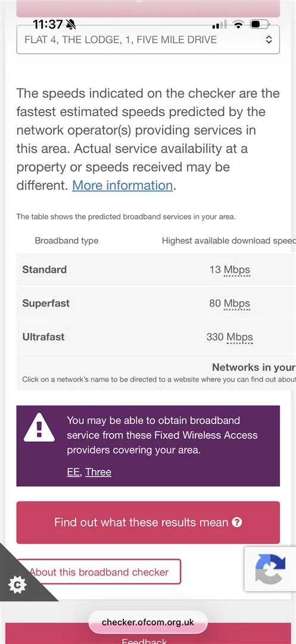Open the address selection dropdown
The width and height of the screenshot is (296, 644).
pyautogui.click(x=148, y=39)
